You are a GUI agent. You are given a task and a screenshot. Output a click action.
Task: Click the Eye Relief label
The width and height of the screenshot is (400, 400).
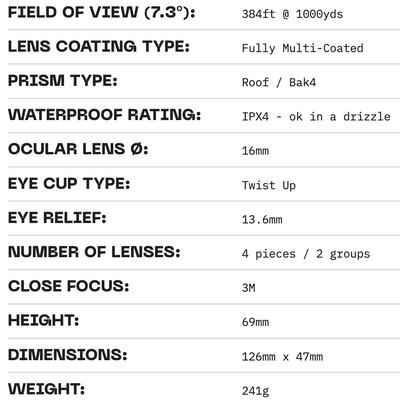point(57,218)
